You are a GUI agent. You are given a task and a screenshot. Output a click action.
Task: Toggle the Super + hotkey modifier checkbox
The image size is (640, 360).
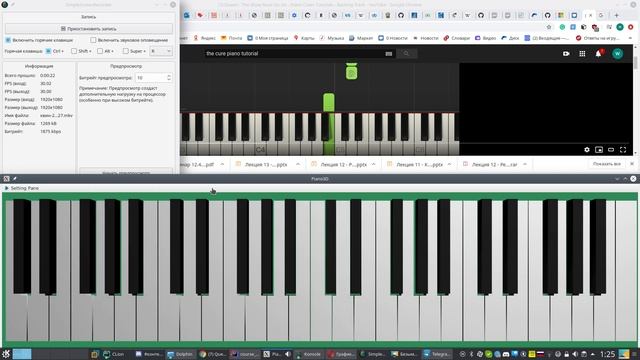coord(126,51)
